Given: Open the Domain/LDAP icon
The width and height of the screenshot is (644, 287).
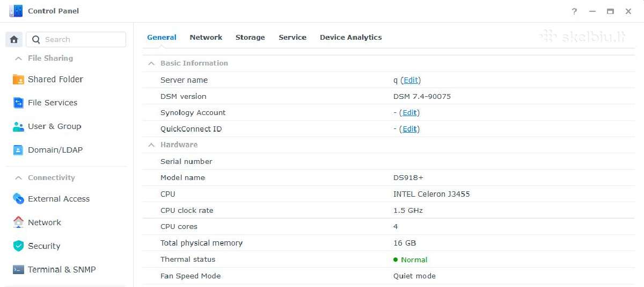Looking at the screenshot, I should coord(18,150).
